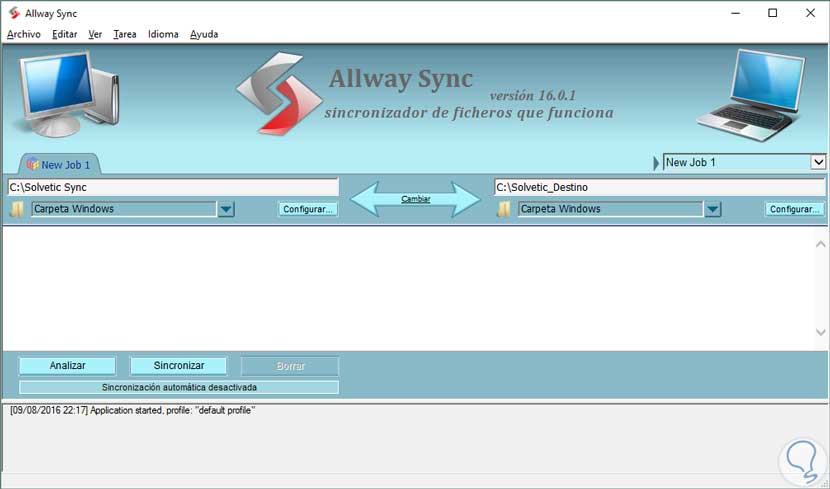The image size is (830, 489).
Task: Click the Sincronizar button
Action: 179,365
